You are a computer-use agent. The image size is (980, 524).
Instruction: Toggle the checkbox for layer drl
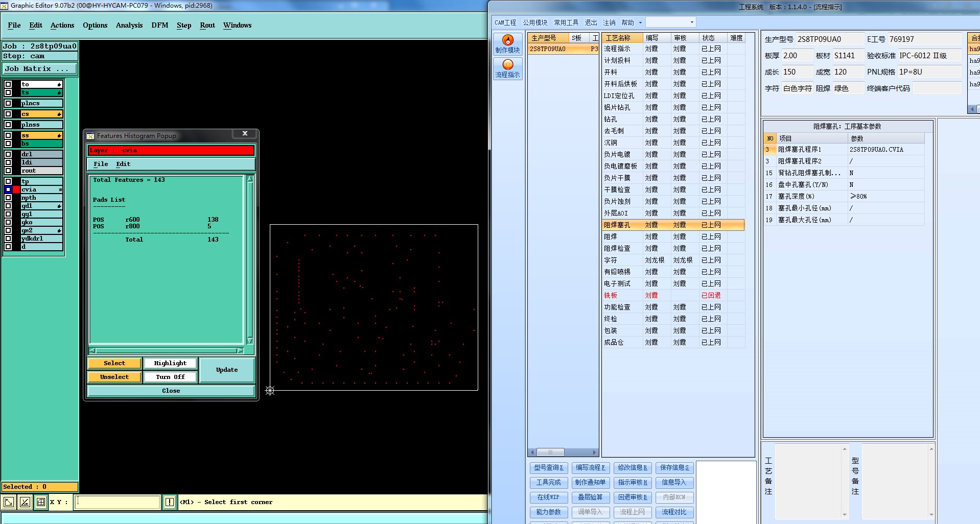point(8,154)
